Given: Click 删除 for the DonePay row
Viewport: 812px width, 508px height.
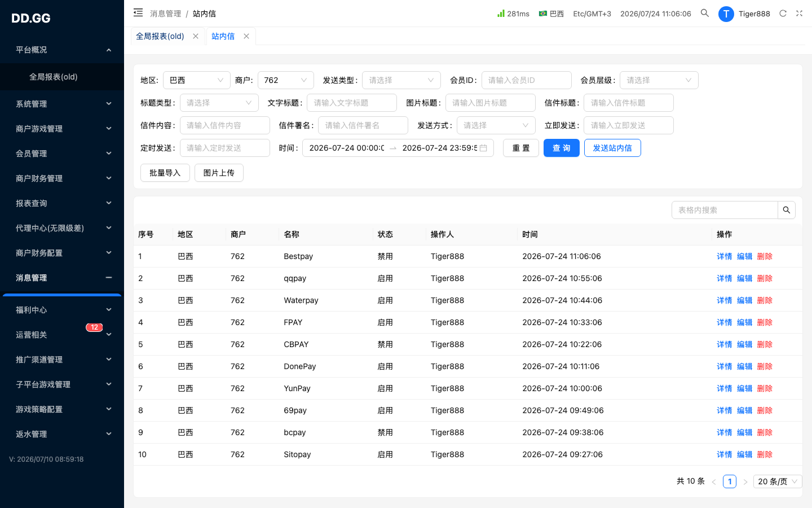Looking at the screenshot, I should click(765, 366).
